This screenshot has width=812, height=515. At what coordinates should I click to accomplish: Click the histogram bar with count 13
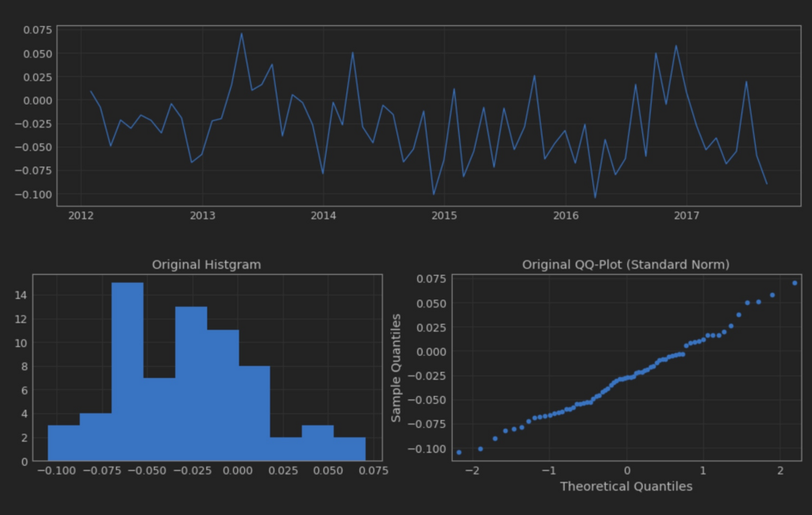[191, 383]
